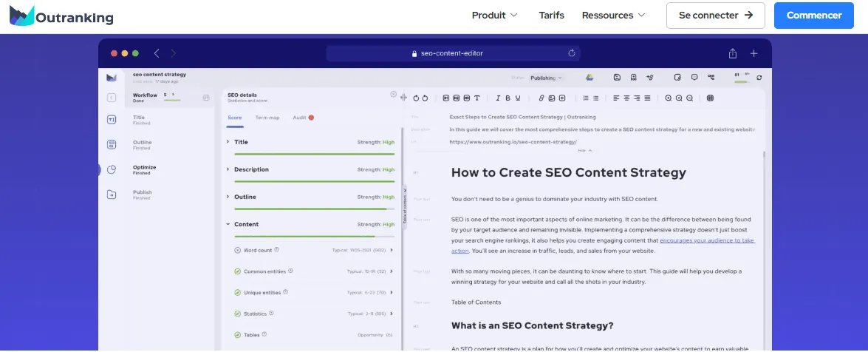Click the undo icon in editor toolbar
Image resolution: width=868 pixels, height=352 pixels.
tap(416, 98)
